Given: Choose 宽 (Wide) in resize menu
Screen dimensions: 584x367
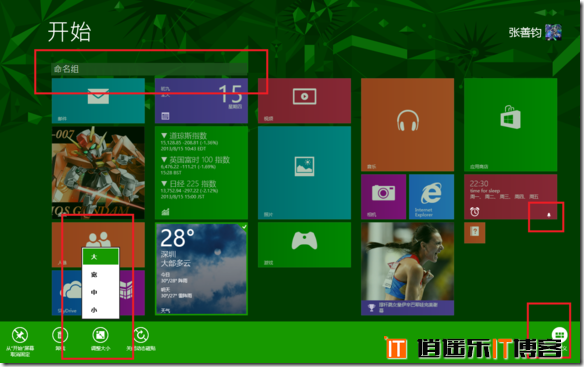Looking at the screenshot, I should pyautogui.click(x=101, y=275).
